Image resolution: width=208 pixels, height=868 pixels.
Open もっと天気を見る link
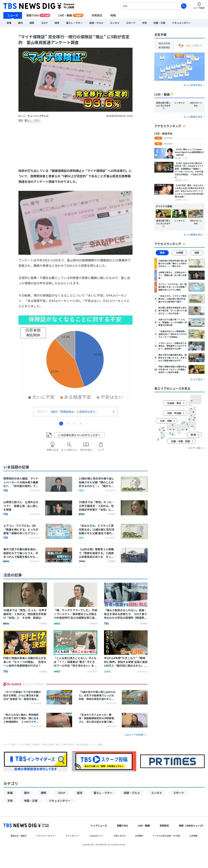(194, 85)
